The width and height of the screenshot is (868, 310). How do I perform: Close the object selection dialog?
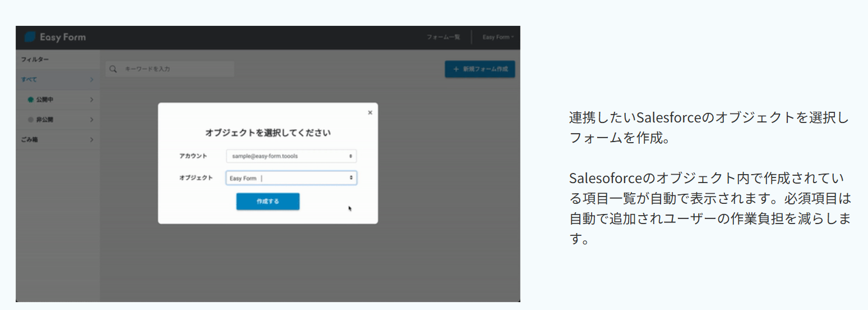(x=370, y=112)
